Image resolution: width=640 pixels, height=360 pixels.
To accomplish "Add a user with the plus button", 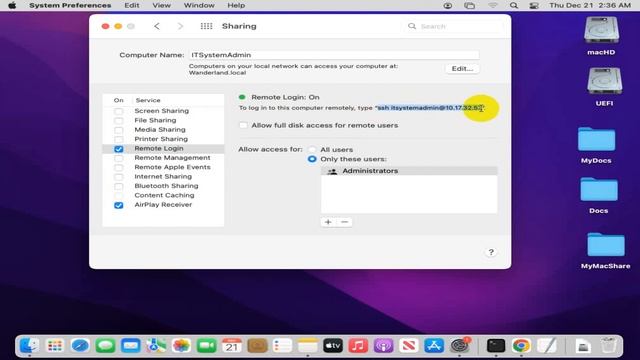I will (x=328, y=222).
